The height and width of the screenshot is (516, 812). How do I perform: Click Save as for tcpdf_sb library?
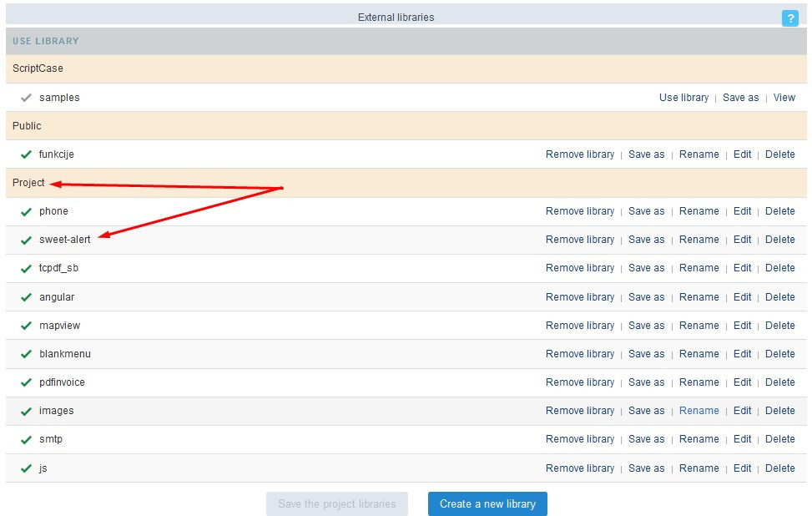pos(646,268)
